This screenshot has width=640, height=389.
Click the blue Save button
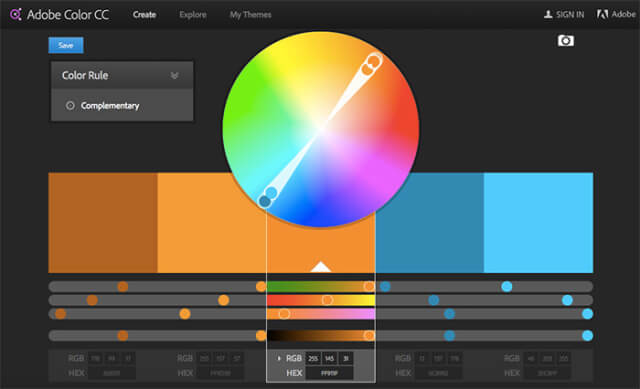[66, 45]
